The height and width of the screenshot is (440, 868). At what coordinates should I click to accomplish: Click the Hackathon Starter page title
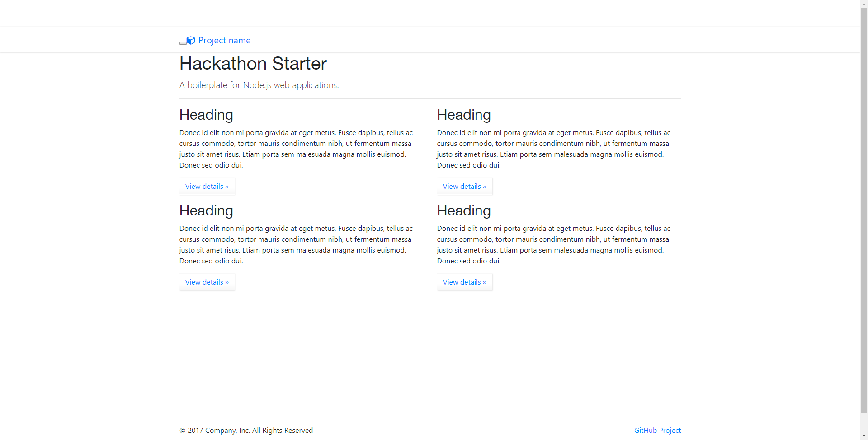(253, 64)
